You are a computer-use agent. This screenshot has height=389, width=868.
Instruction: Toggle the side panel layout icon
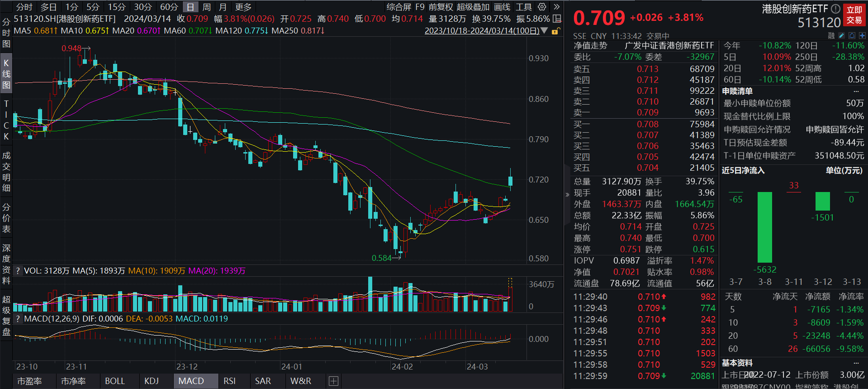click(557, 19)
